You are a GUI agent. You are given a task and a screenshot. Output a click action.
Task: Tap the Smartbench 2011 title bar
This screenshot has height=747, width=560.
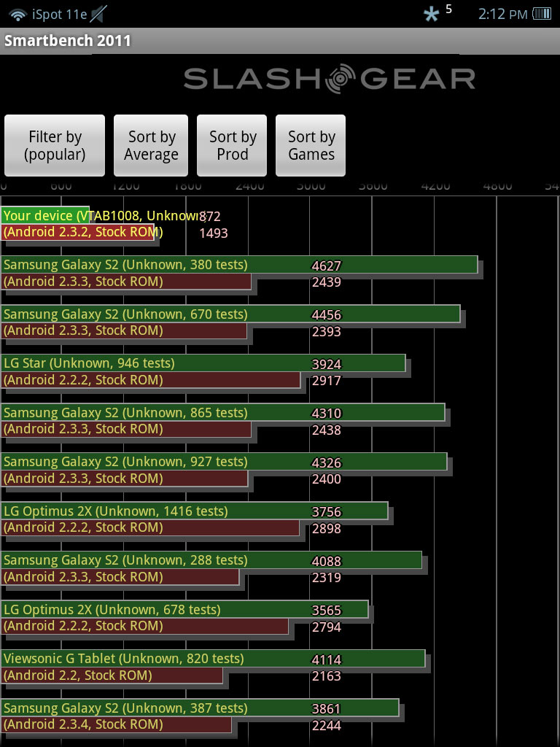pos(280,41)
